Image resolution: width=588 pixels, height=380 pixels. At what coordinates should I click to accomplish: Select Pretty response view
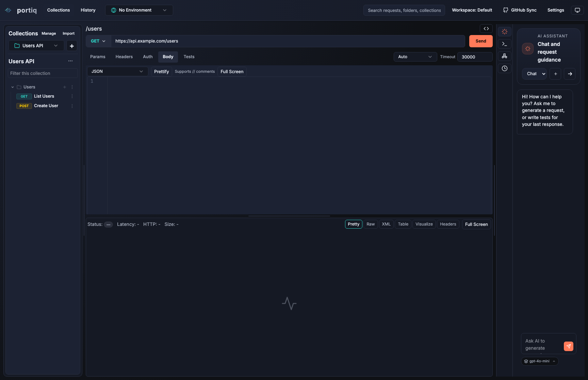tap(354, 224)
